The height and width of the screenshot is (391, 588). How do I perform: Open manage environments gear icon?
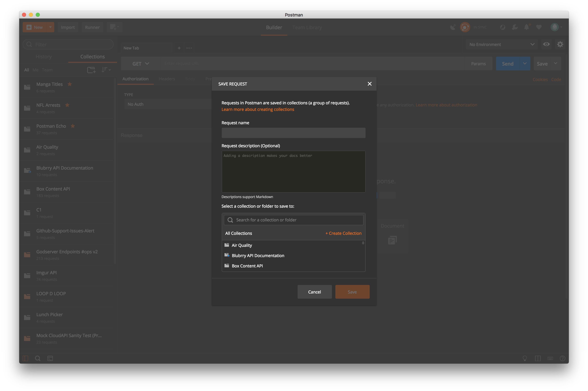pos(560,44)
